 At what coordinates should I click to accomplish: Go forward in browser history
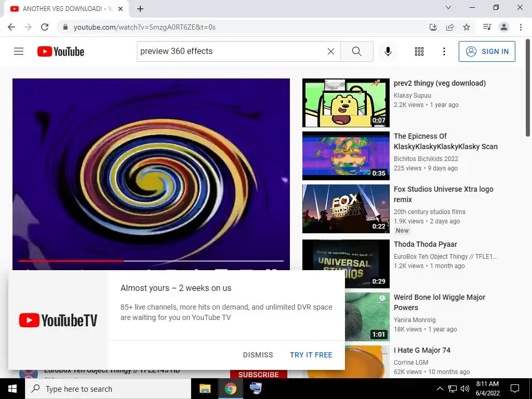[28, 27]
